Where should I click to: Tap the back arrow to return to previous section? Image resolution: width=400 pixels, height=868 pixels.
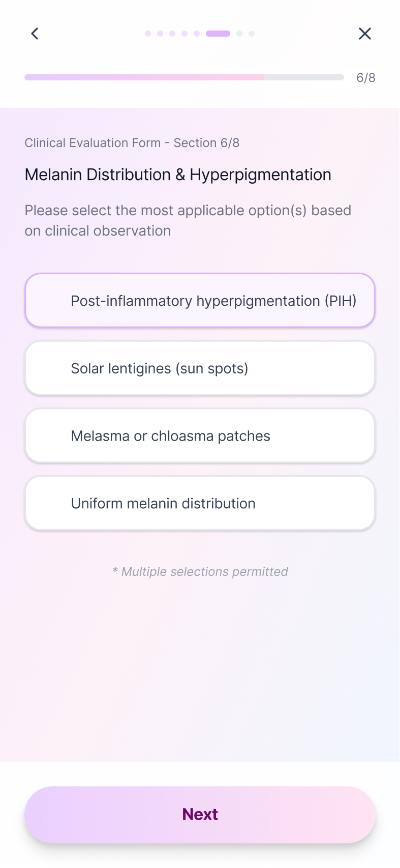[35, 34]
